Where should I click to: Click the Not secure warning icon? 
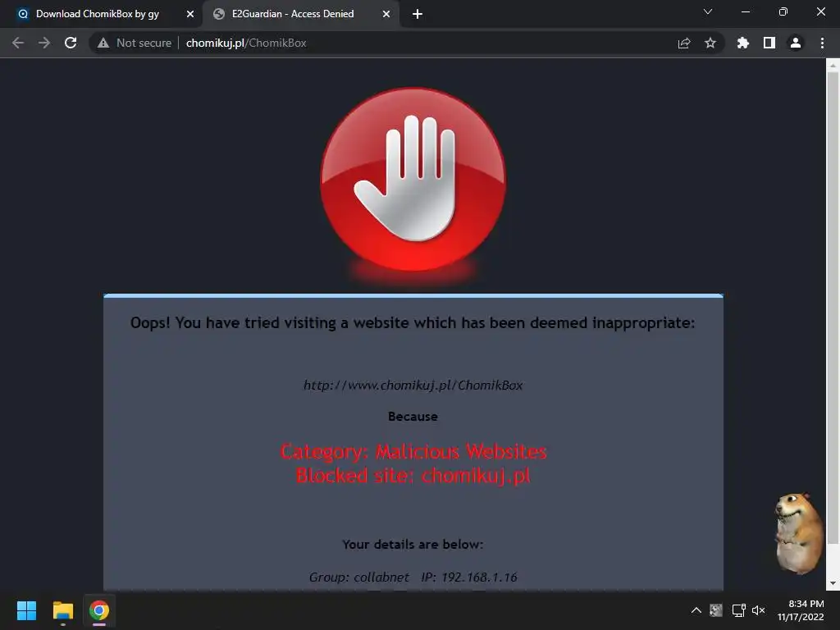pyautogui.click(x=103, y=43)
